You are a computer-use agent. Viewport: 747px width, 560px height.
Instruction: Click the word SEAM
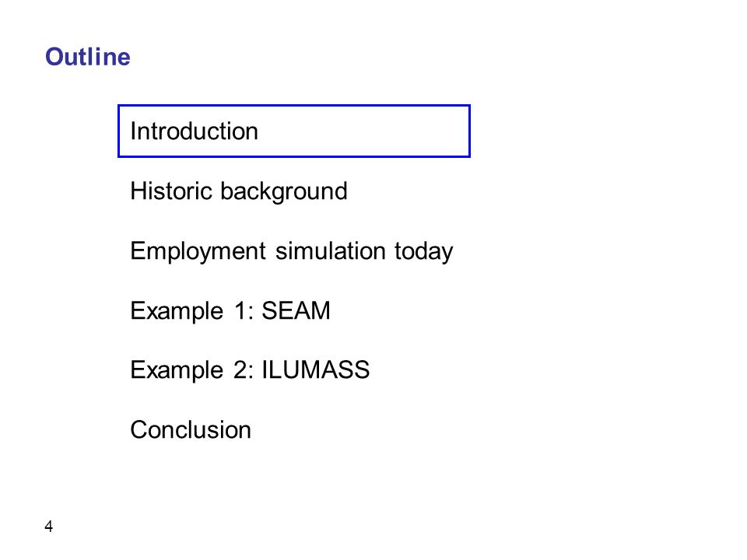(296, 310)
